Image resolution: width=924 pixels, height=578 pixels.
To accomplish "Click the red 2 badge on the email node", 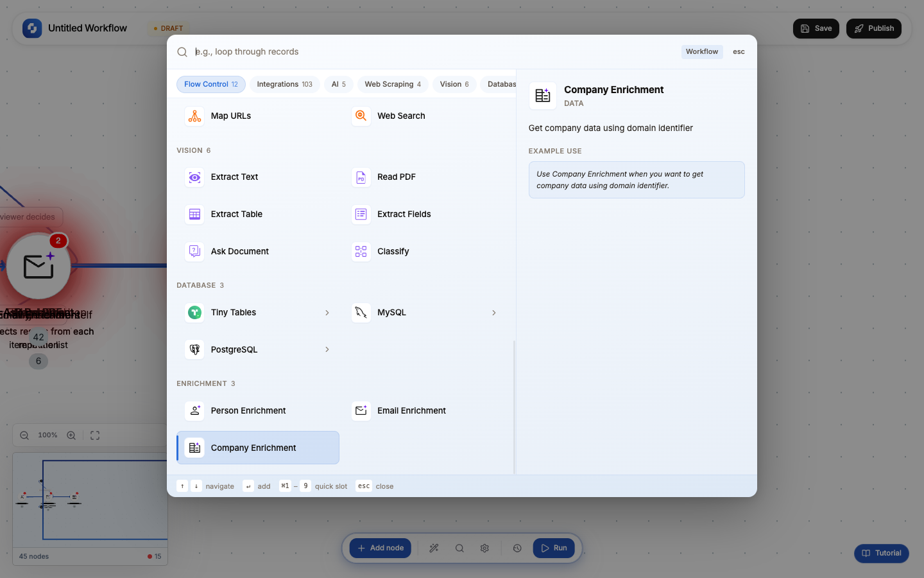I will (x=58, y=241).
